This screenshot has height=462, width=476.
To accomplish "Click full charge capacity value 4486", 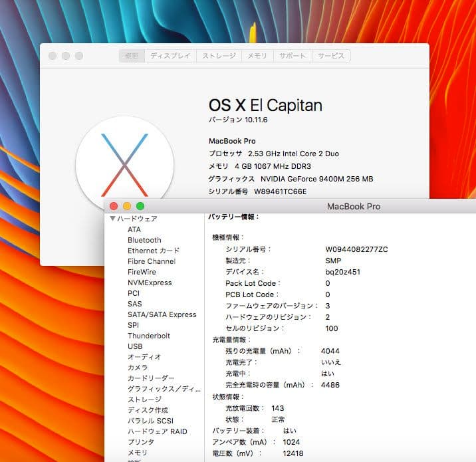I will pyautogui.click(x=330, y=385).
